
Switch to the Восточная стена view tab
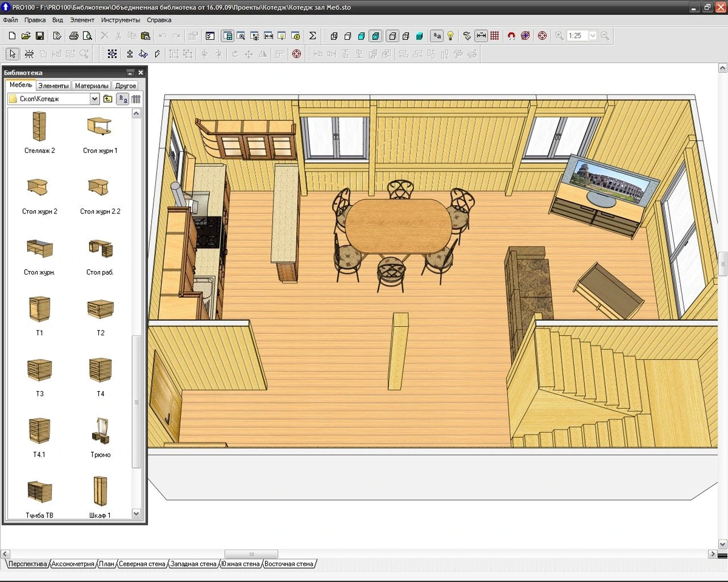point(289,564)
